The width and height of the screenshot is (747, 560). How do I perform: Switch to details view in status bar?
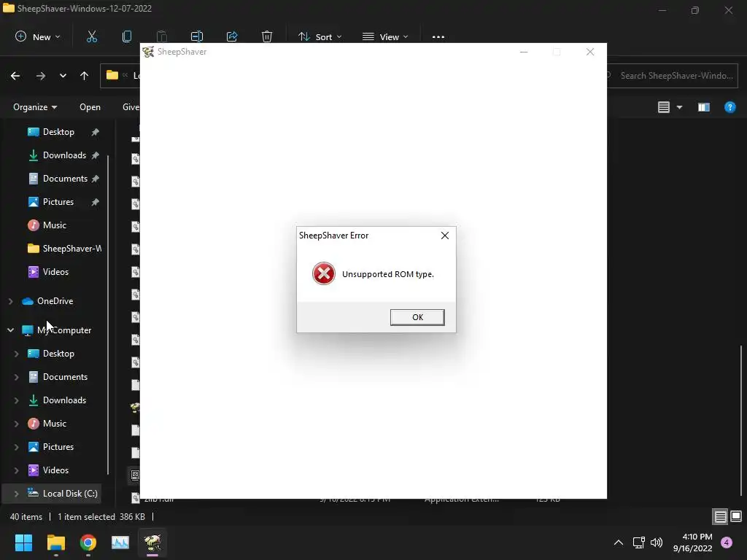720,516
